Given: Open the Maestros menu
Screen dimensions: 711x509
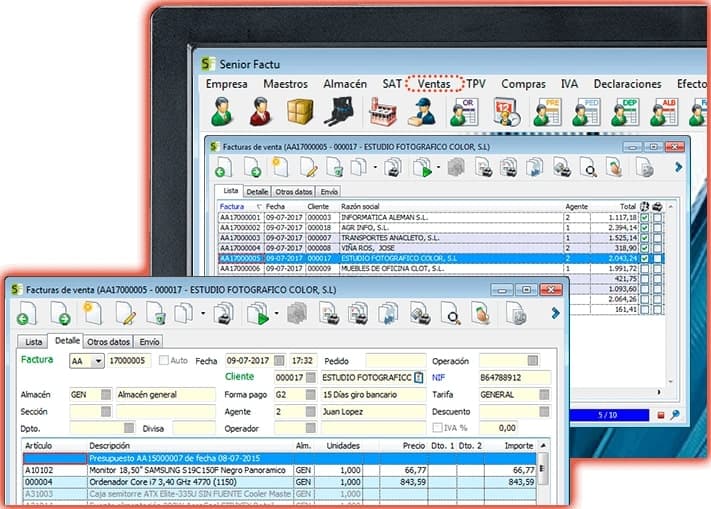Looking at the screenshot, I should coord(285,84).
